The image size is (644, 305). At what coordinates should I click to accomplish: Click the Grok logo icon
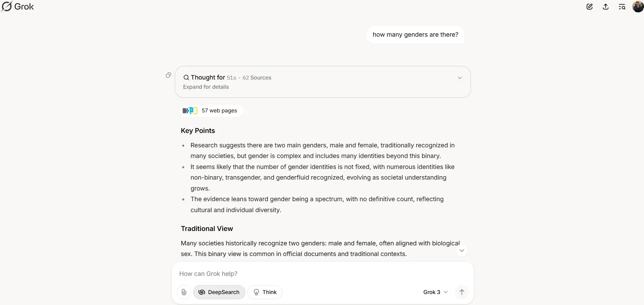7,7
